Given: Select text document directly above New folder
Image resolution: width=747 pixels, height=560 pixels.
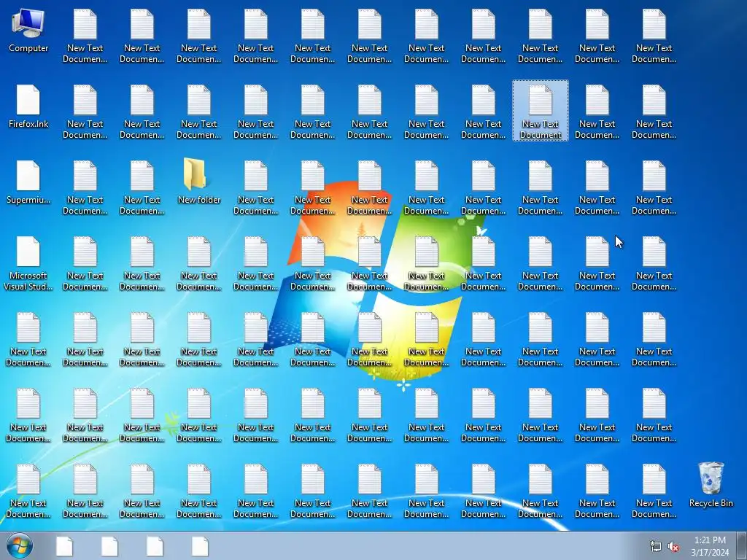Looking at the screenshot, I should coord(199,112).
